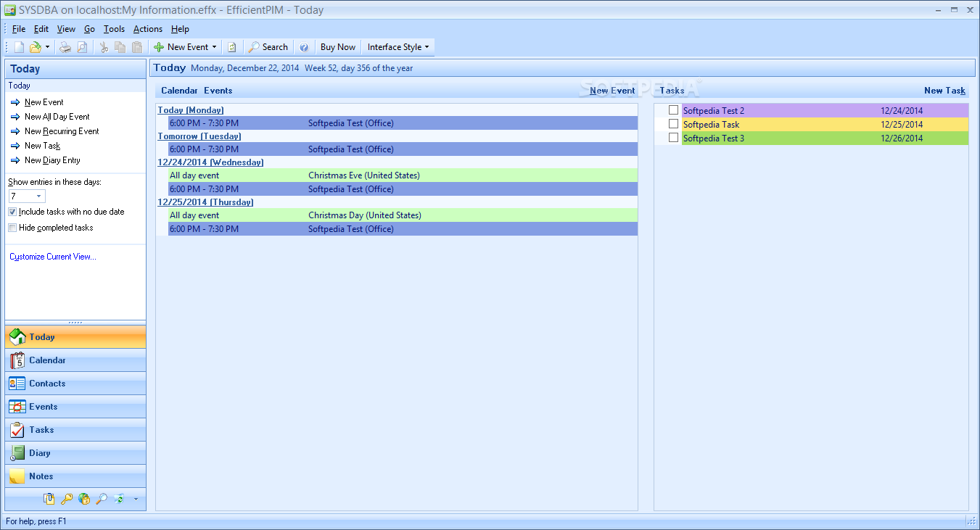Screen dimensions: 980x530
Task: Expand the Open folder dropdown arrow
Action: point(47,47)
